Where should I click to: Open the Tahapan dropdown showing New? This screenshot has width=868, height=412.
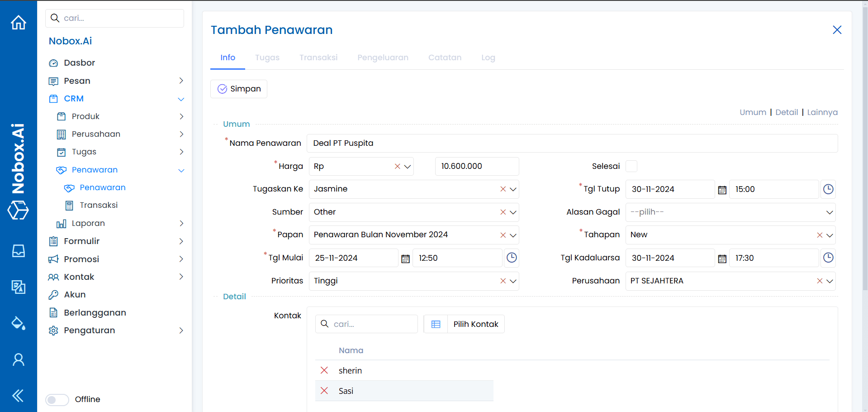click(829, 235)
